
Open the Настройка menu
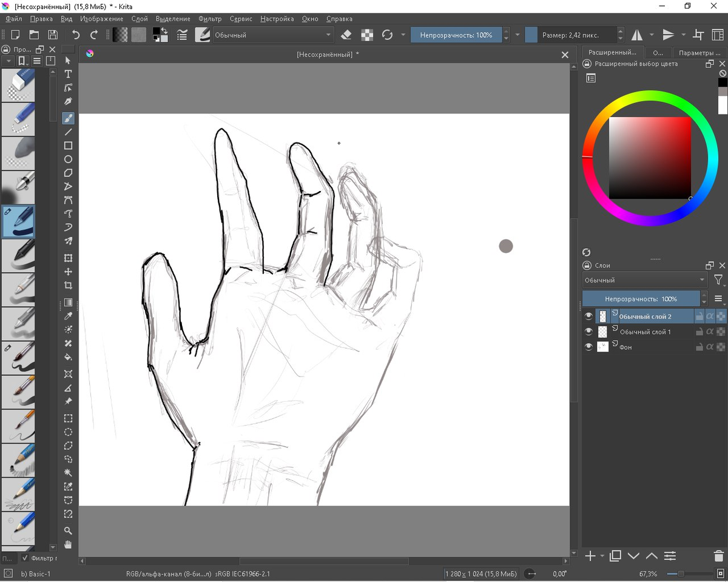pyautogui.click(x=277, y=19)
